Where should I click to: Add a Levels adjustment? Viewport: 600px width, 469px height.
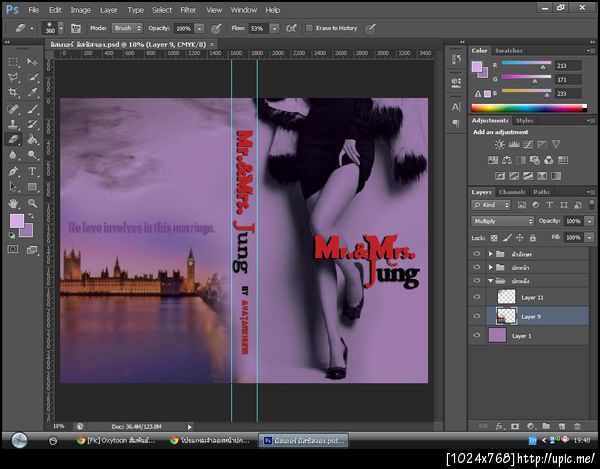513,144
